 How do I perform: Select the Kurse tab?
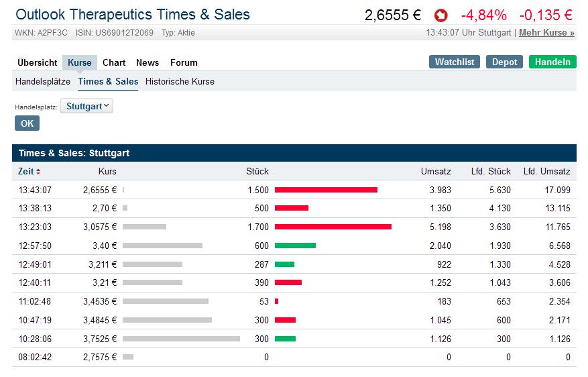(x=80, y=62)
